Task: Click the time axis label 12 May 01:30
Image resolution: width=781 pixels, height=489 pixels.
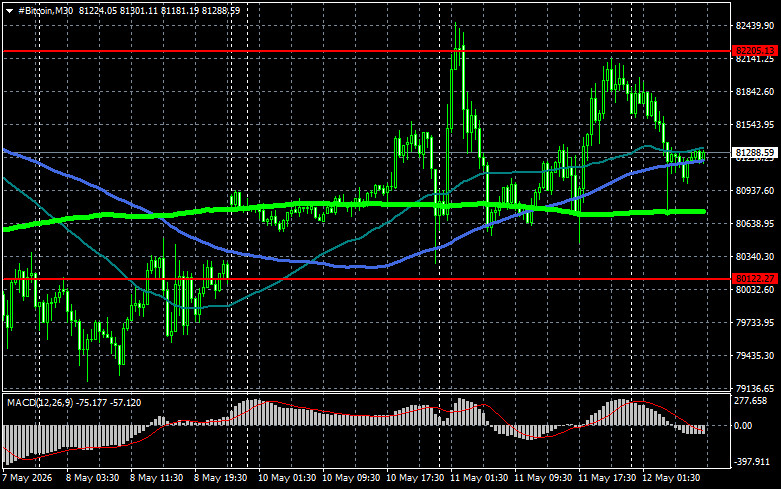Action: click(671, 478)
